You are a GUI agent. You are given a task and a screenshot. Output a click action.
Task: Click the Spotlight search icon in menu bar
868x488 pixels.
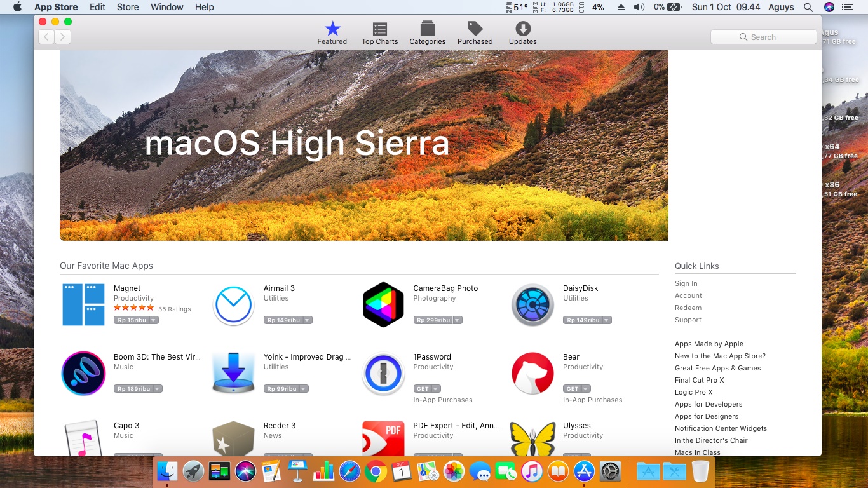click(808, 7)
